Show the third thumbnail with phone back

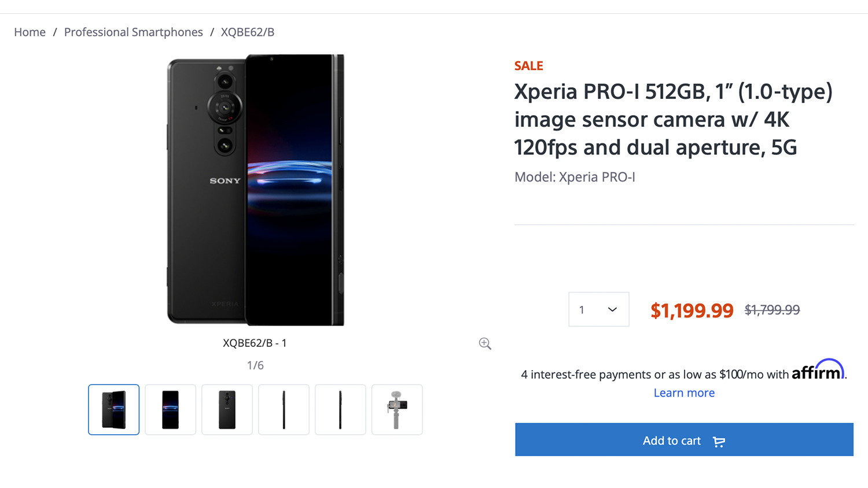coord(227,409)
